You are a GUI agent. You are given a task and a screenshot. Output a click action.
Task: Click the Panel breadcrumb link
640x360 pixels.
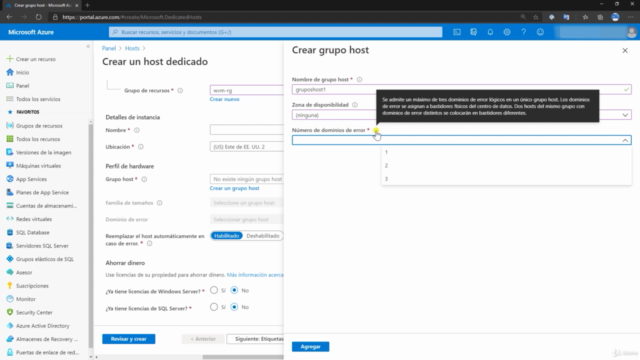(x=109, y=48)
